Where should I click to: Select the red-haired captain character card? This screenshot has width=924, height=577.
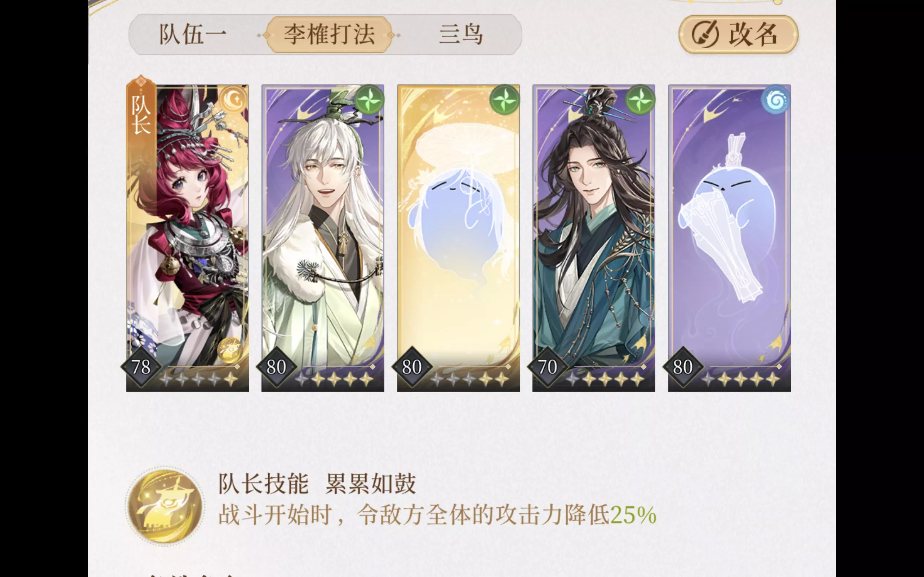187,238
